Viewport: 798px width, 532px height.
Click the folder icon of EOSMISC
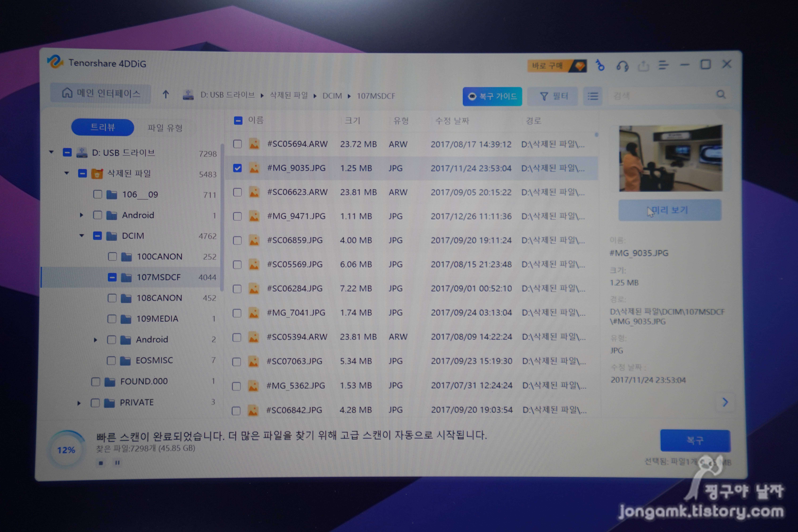pyautogui.click(x=125, y=361)
